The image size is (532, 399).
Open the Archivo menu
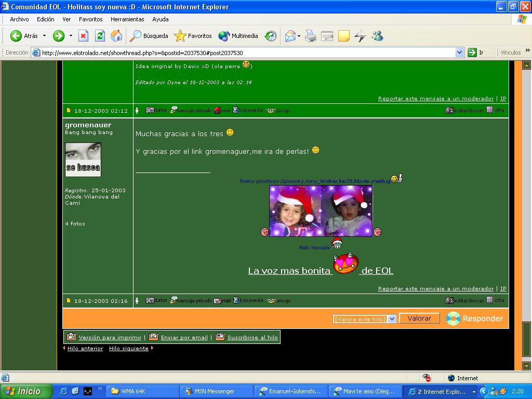click(x=19, y=19)
